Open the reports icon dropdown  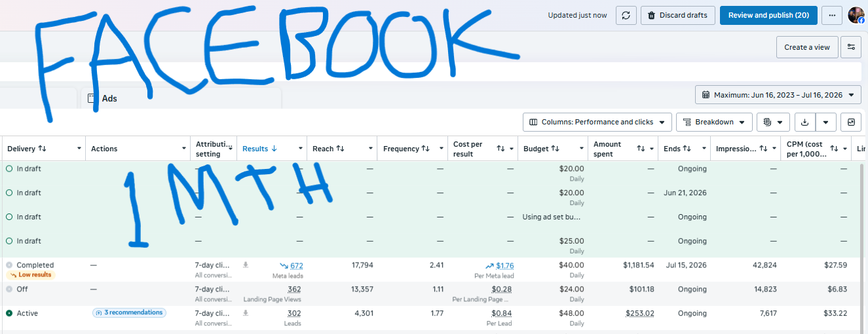[x=773, y=122]
